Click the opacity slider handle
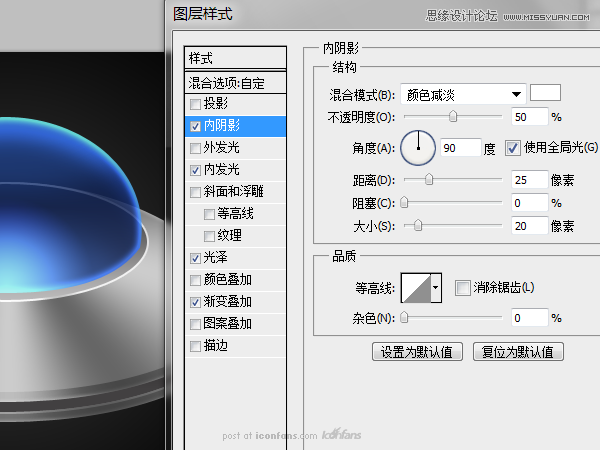Viewport: 600px width, 450px height. [x=453, y=117]
